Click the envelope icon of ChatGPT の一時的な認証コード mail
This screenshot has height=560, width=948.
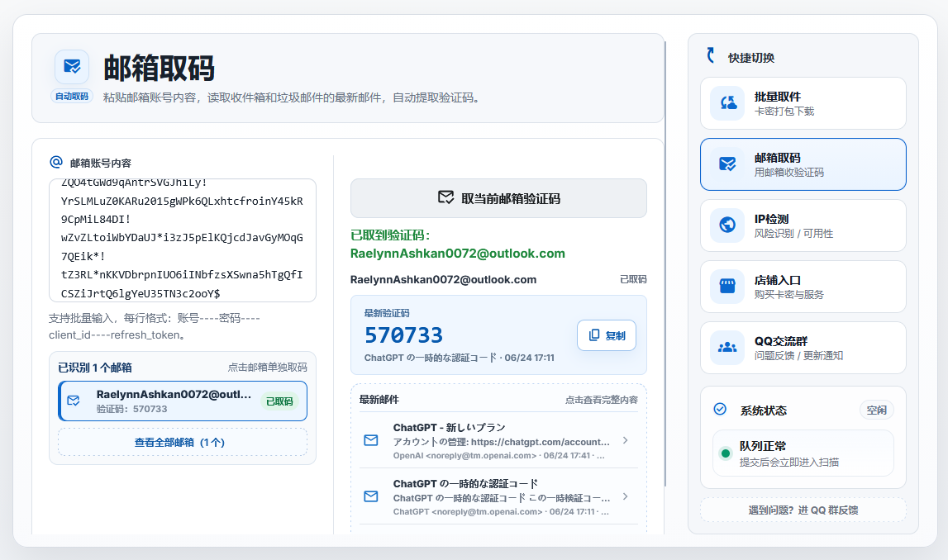click(371, 496)
